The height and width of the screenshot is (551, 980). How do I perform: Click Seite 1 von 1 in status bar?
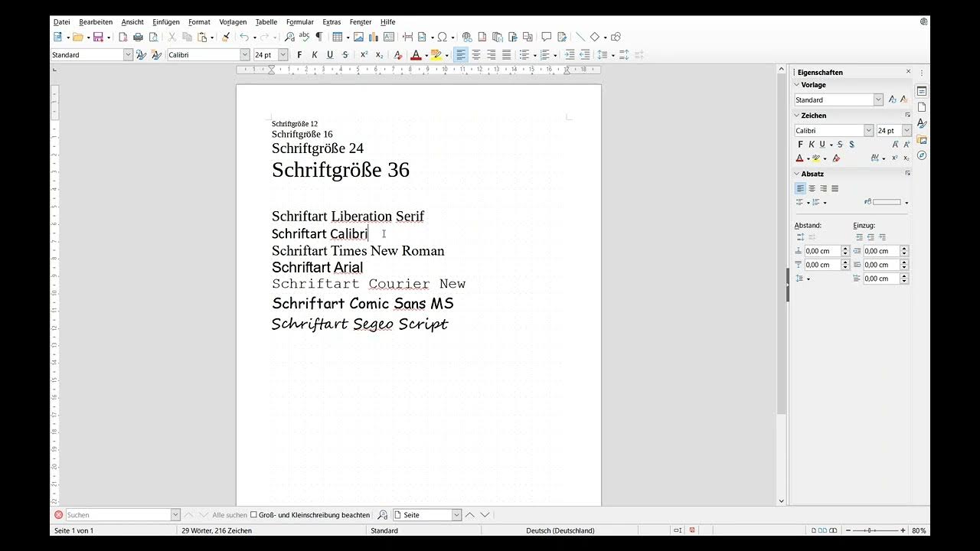pos(73,530)
